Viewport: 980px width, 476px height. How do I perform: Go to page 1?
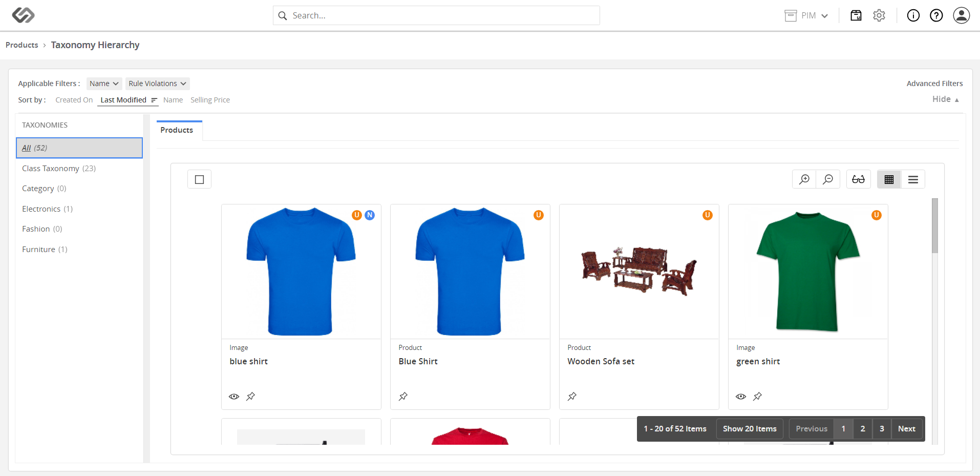click(x=843, y=429)
